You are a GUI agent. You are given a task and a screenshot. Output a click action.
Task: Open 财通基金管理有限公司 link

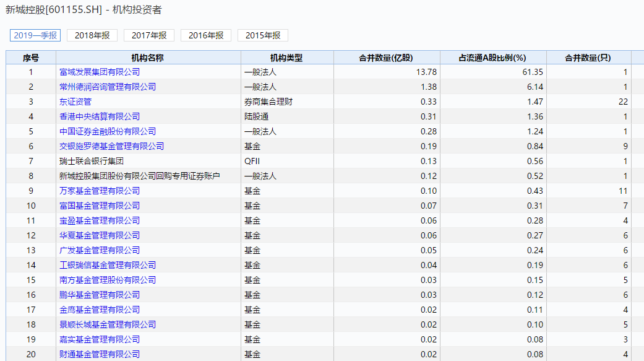point(100,354)
